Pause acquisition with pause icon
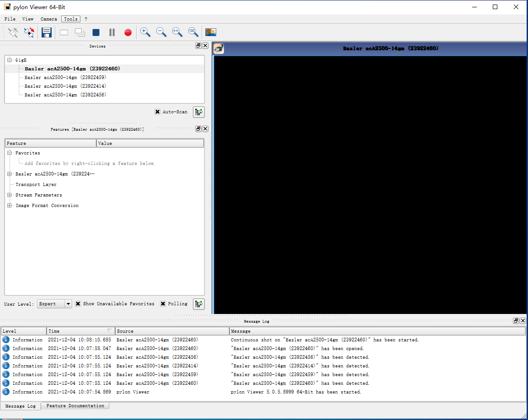The height and width of the screenshot is (420, 528). (112, 32)
